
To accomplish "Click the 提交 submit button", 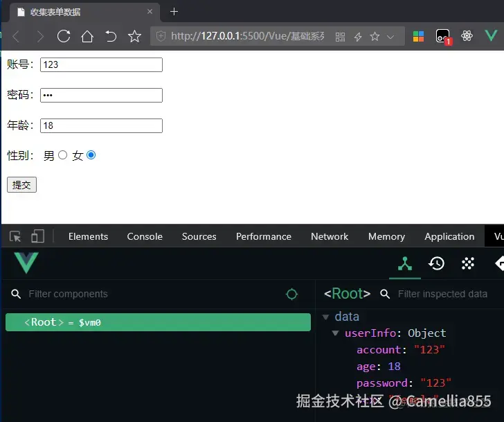I will pyautogui.click(x=22, y=184).
